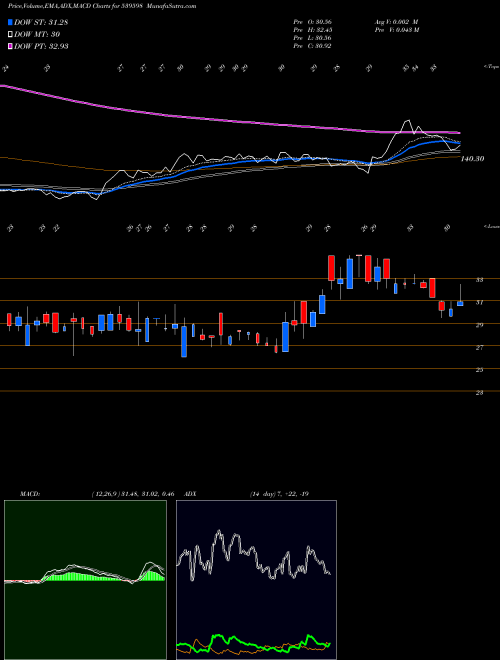Viewport: 500px width, 660px height.
Task: Click the MACD panel title
Action: point(29,494)
